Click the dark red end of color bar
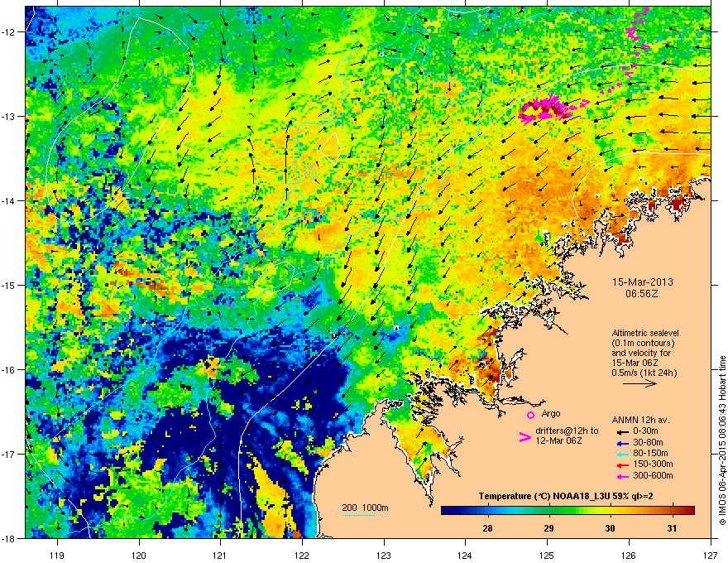This screenshot has height=563, width=728. [689, 510]
